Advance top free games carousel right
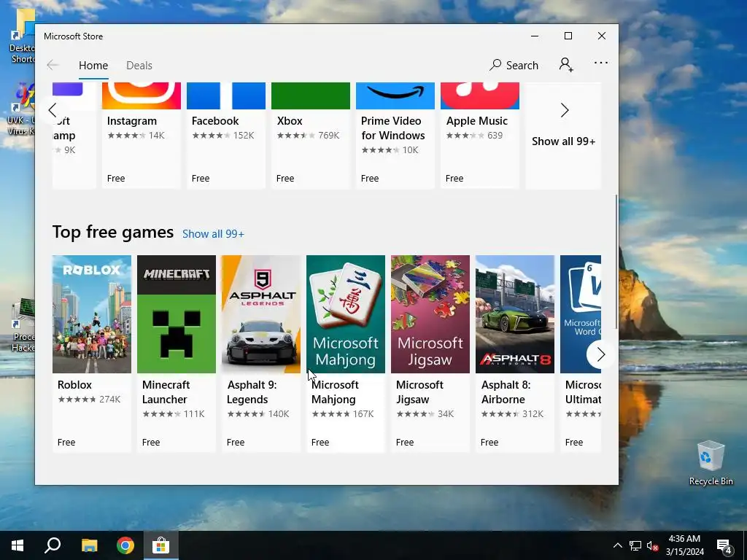Screen dimensions: 747x560 pyautogui.click(x=600, y=354)
